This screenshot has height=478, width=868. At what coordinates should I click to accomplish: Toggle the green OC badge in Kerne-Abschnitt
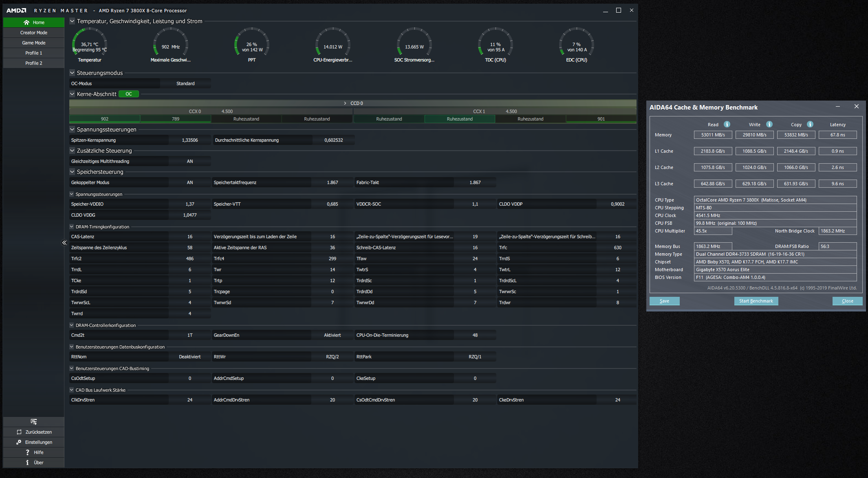[129, 94]
